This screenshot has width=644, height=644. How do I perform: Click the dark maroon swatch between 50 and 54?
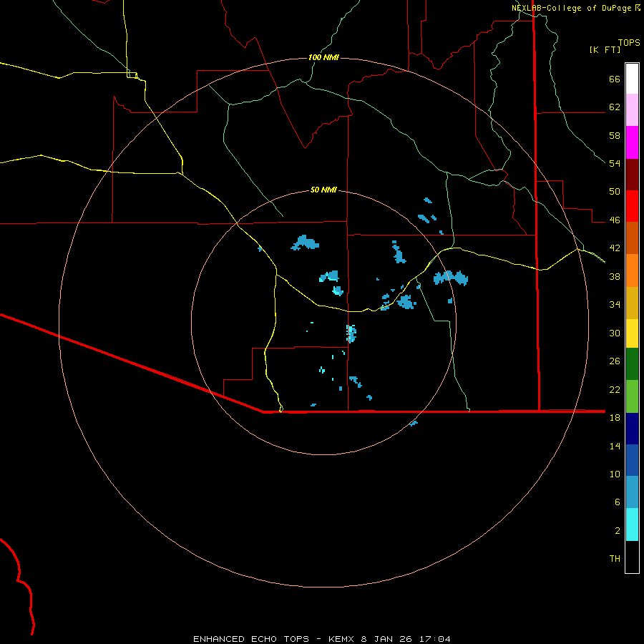coord(632,175)
